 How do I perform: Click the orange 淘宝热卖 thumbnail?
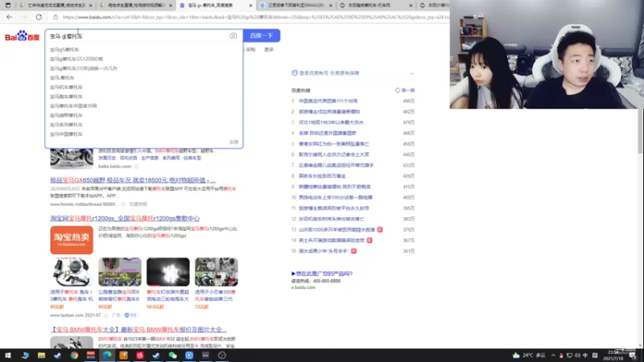pos(72,240)
